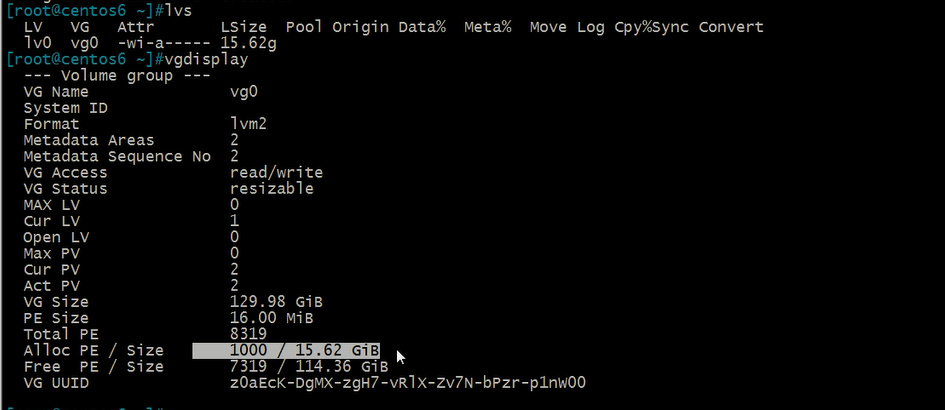
Task: Click the vgdisplay command text
Action: (206, 59)
